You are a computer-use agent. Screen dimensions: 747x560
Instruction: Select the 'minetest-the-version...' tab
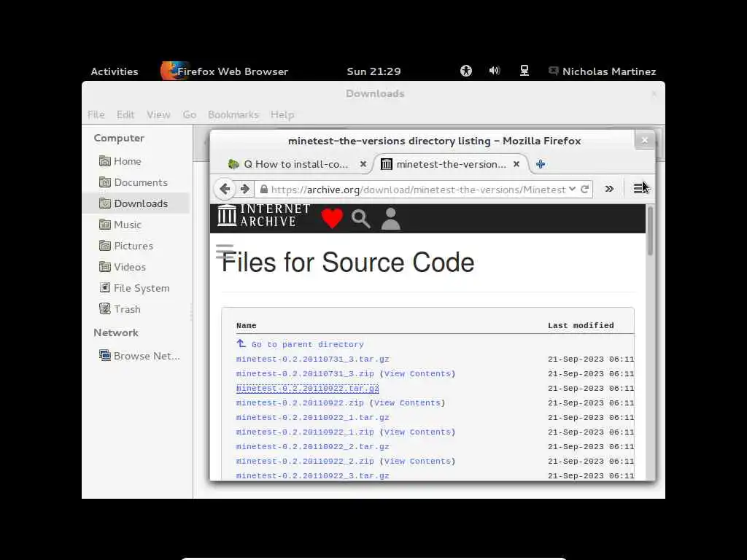click(x=451, y=164)
